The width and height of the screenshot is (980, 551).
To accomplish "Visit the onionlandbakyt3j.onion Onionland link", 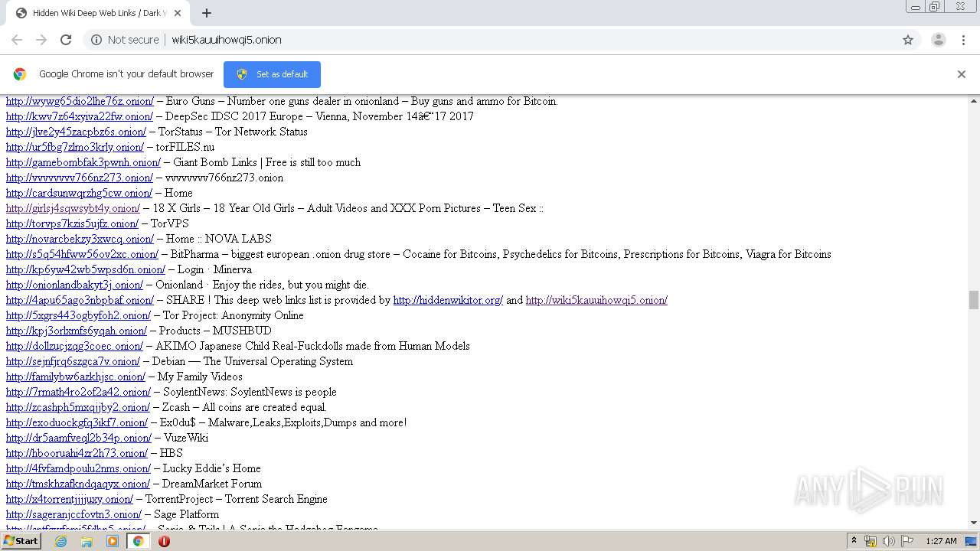I will (x=74, y=285).
